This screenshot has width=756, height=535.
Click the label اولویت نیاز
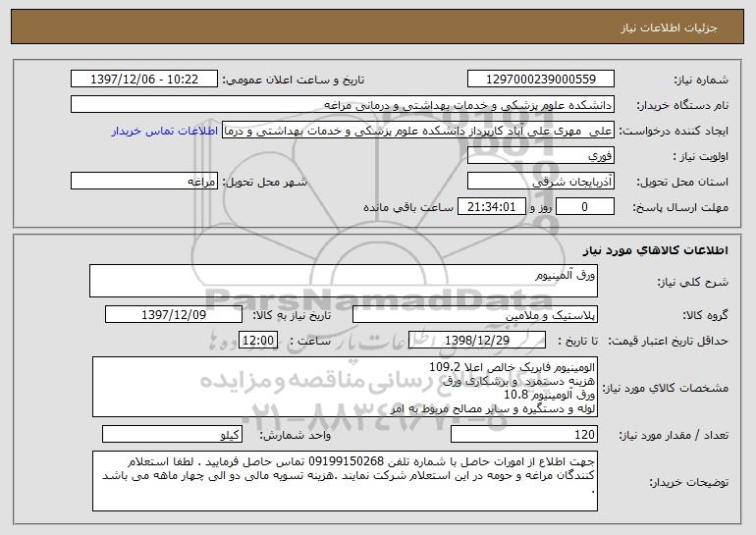[701, 156]
